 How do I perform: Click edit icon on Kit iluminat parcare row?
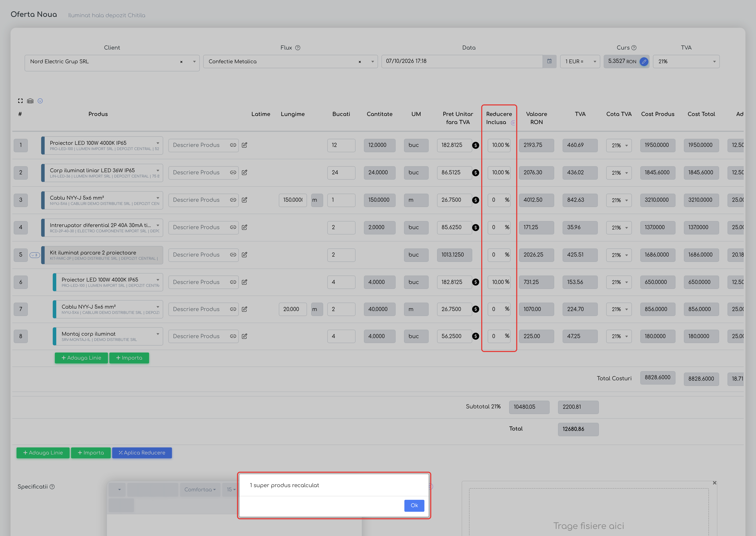pos(245,255)
